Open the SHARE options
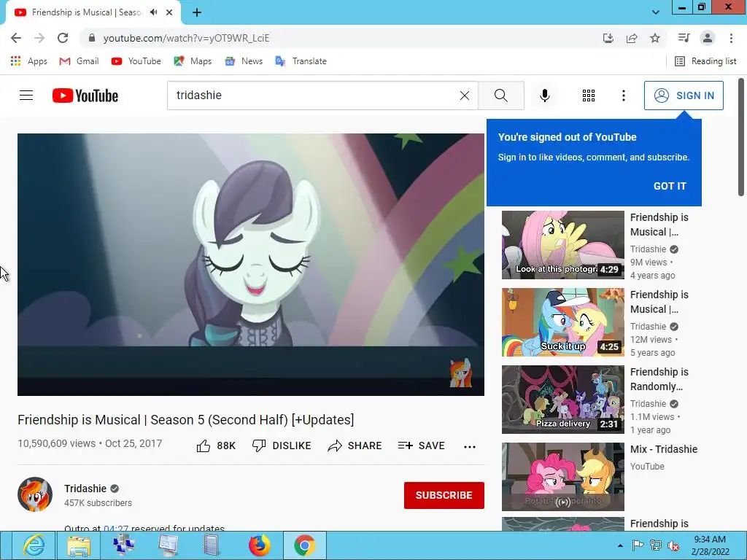Screen dimensions: 747x560 click(355, 446)
